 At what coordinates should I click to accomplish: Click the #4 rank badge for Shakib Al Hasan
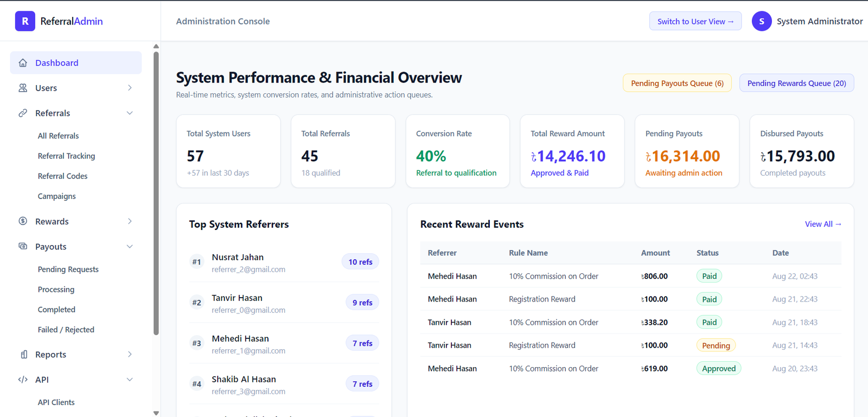tap(196, 384)
